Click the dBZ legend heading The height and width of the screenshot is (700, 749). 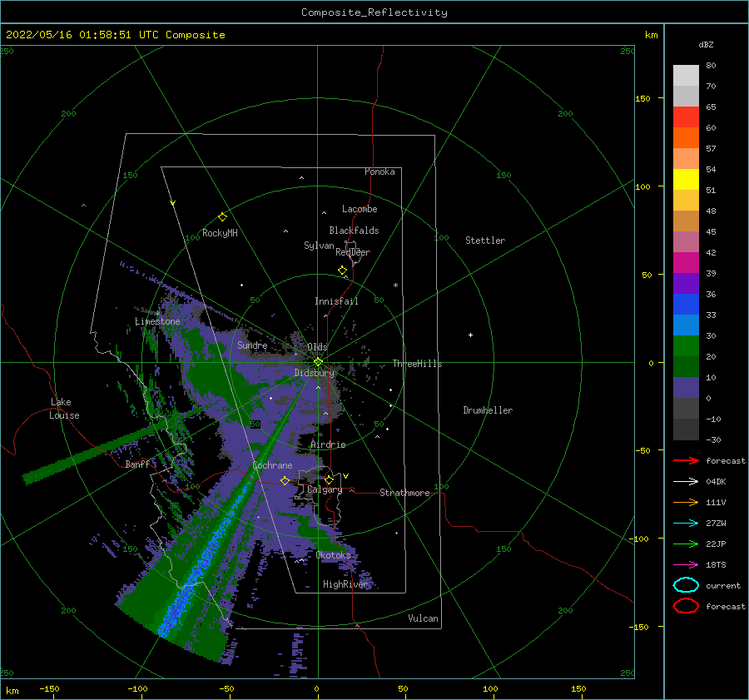[x=706, y=44]
